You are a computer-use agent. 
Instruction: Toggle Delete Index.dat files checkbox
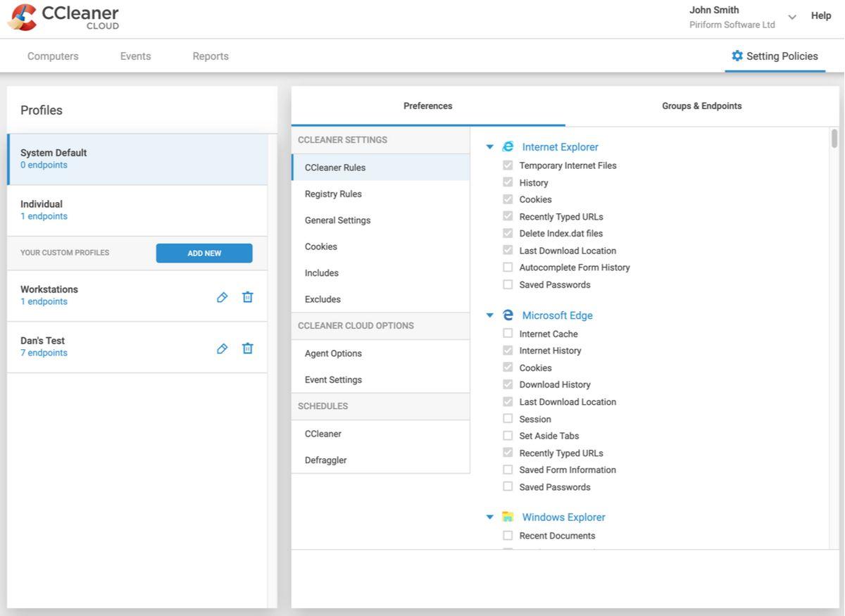point(508,233)
